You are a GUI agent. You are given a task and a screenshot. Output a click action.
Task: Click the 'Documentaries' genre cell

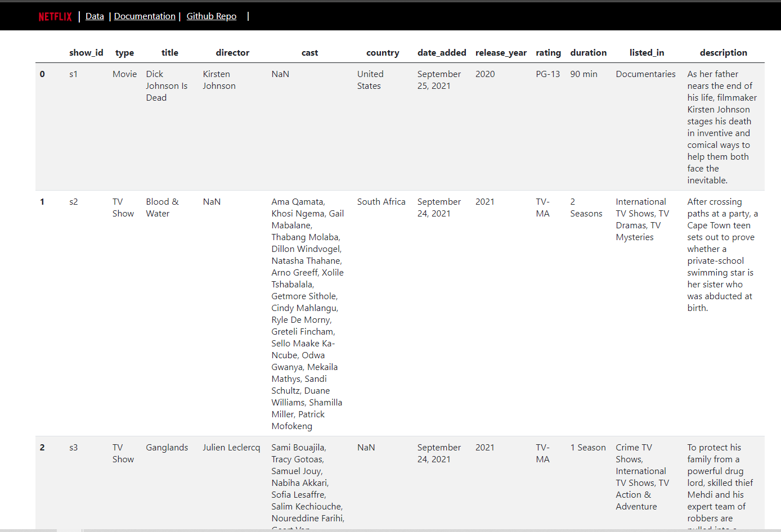[x=645, y=74]
